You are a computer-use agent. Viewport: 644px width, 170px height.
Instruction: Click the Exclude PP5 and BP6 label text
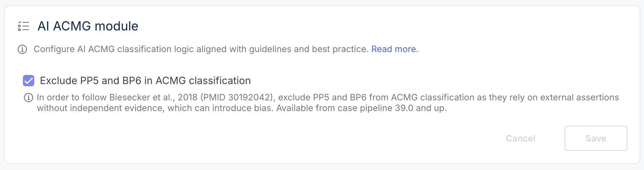tap(145, 81)
